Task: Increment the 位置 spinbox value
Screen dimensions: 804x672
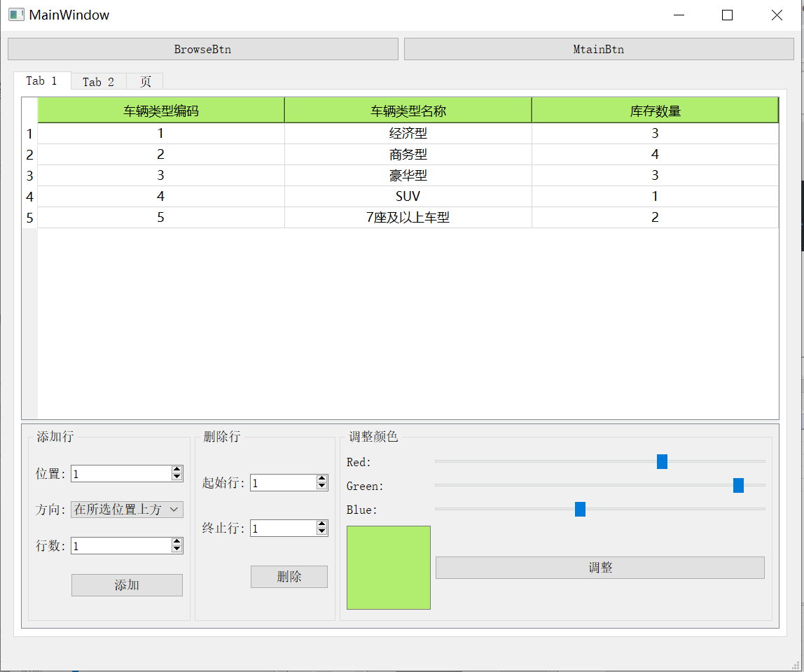Action: point(179,469)
